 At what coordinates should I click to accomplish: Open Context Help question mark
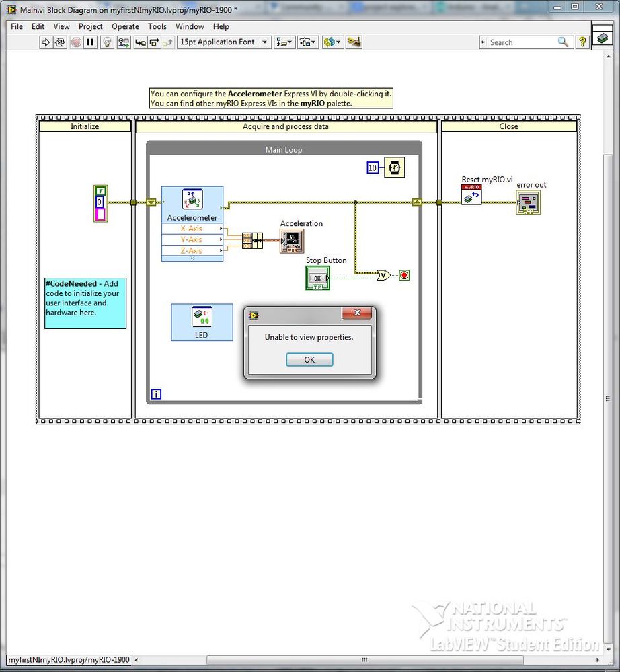pyautogui.click(x=582, y=42)
